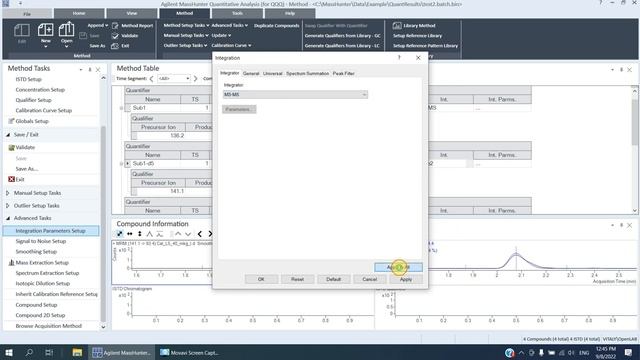
Task: Click Default in Integration dialog
Action: click(x=333, y=279)
